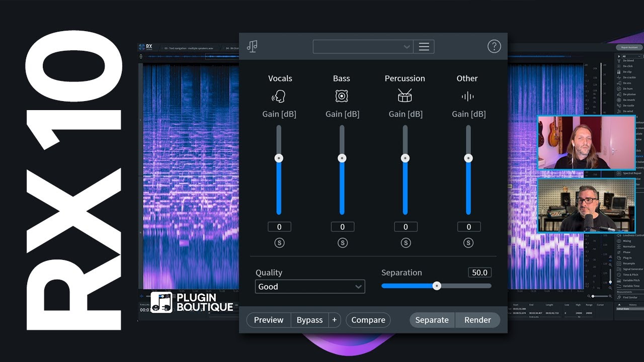Open the Loudness Control module icon
Viewport: 644px width, 362px height.
pyautogui.click(x=619, y=235)
